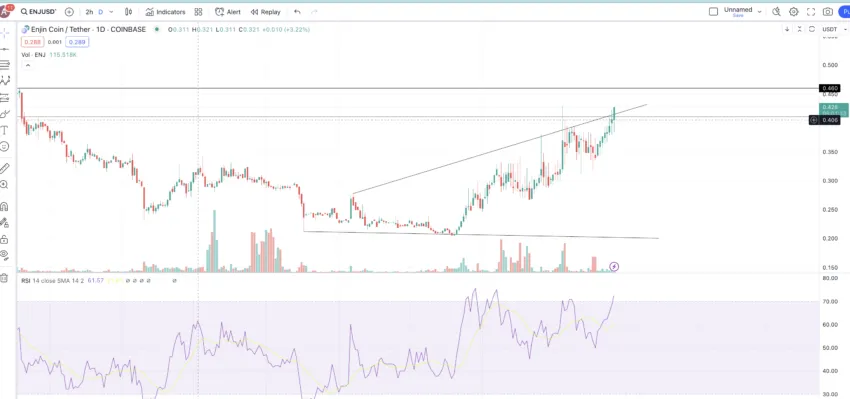This screenshot has width=850, height=399.
Task: Select the brush drawing tool
Action: [x=5, y=114]
